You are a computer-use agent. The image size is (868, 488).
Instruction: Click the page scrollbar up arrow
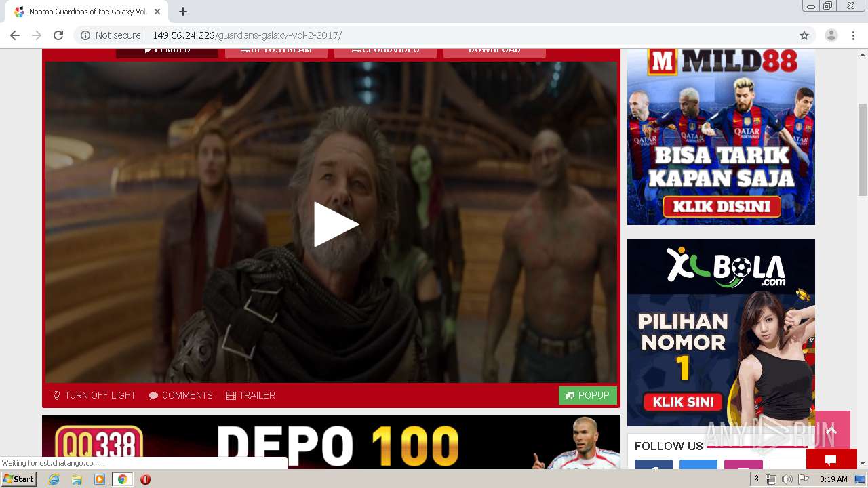click(x=863, y=54)
